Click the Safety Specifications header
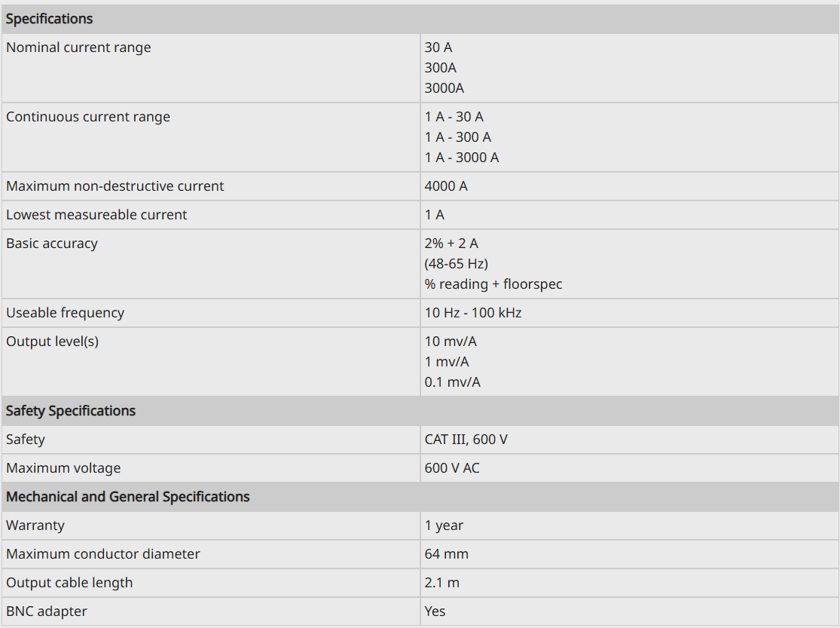The width and height of the screenshot is (840, 628). pos(420,411)
